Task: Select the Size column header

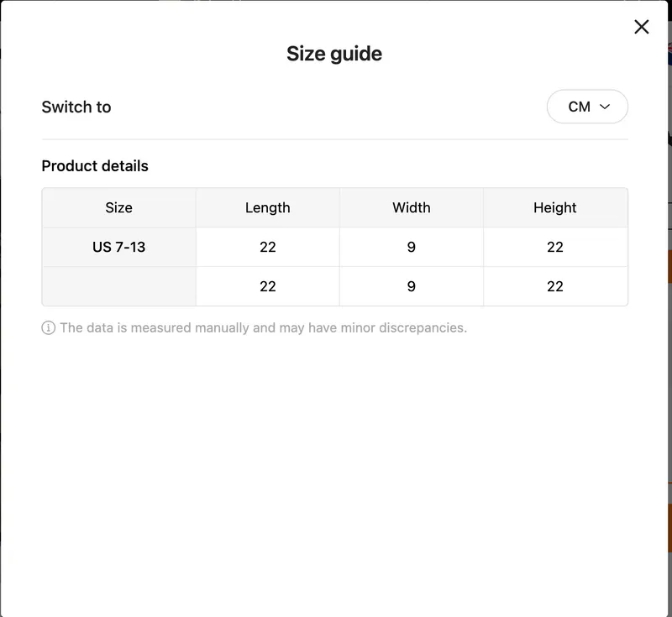Action: tap(118, 207)
